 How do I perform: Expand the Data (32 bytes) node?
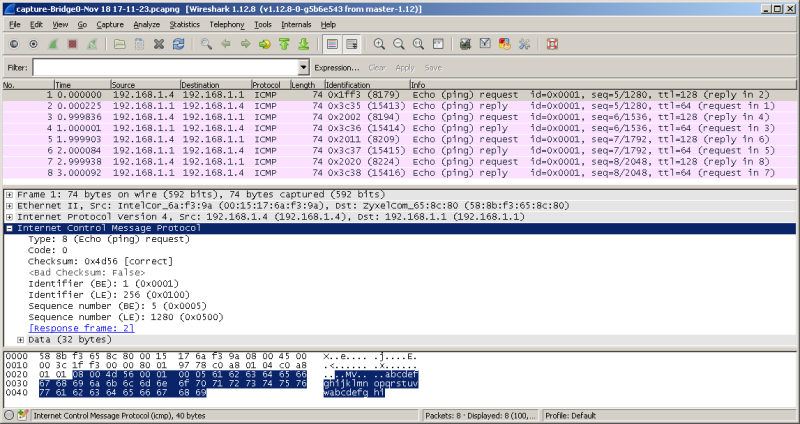click(20, 339)
